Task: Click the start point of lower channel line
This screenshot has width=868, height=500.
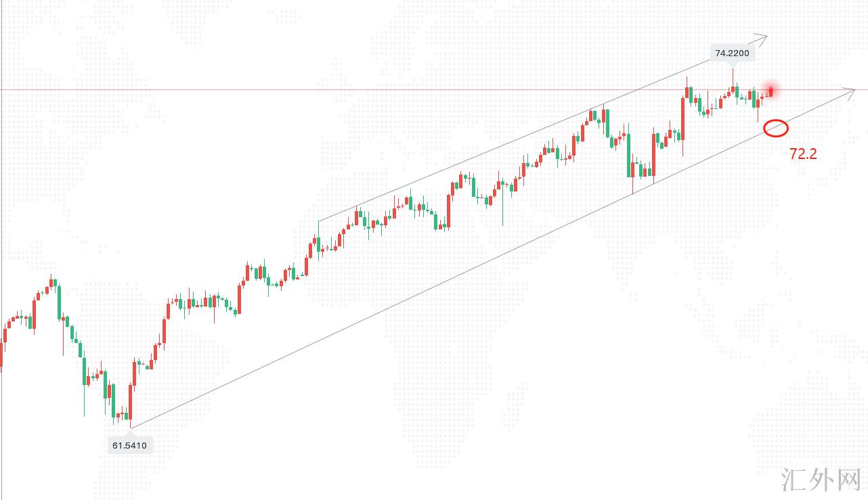Action: pyautogui.click(x=130, y=428)
